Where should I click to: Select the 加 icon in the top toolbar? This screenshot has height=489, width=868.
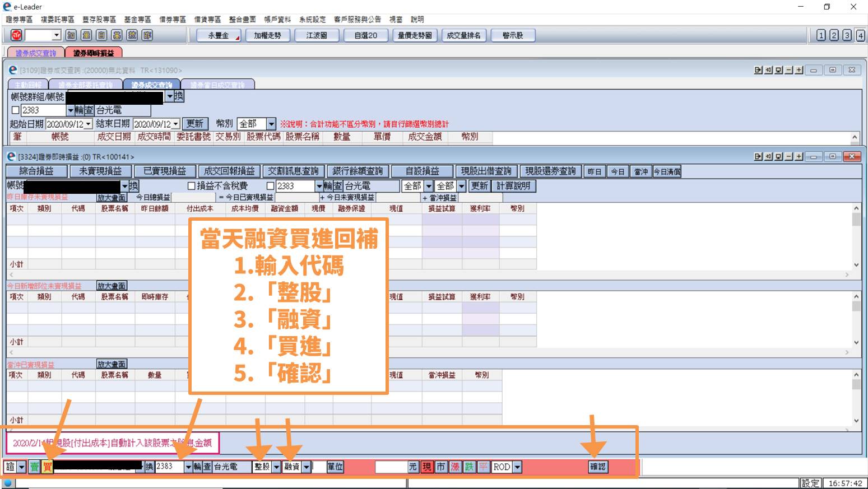point(71,35)
